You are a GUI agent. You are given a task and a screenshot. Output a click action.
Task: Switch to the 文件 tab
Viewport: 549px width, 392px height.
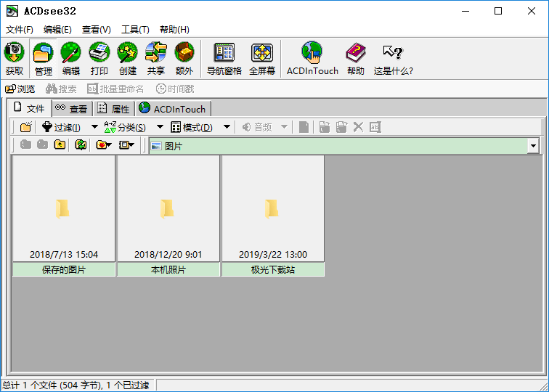click(30, 108)
